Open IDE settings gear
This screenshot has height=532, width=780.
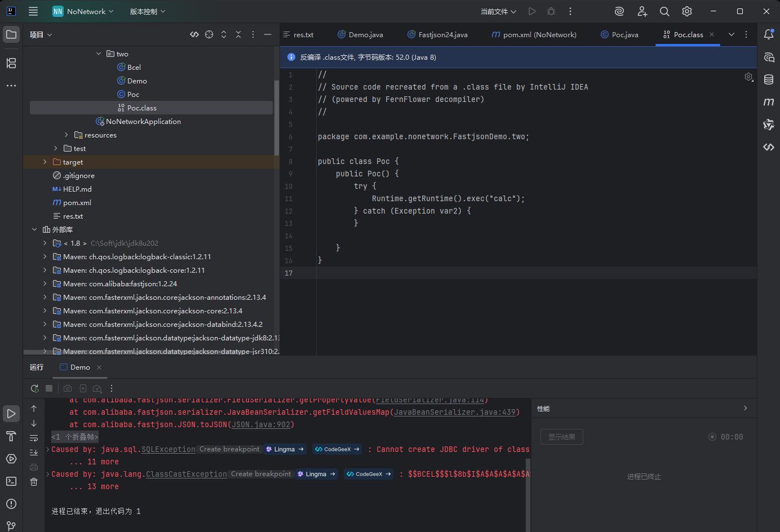click(687, 11)
